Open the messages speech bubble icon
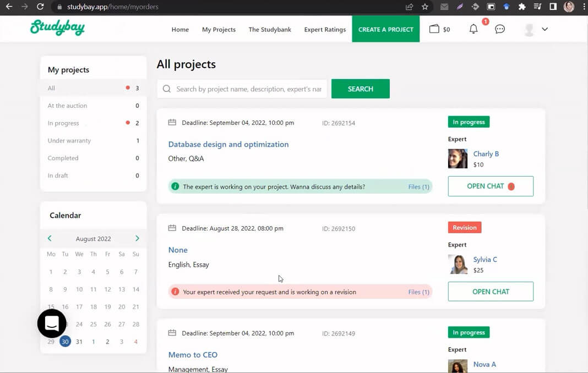This screenshot has width=588, height=373. pos(500,29)
